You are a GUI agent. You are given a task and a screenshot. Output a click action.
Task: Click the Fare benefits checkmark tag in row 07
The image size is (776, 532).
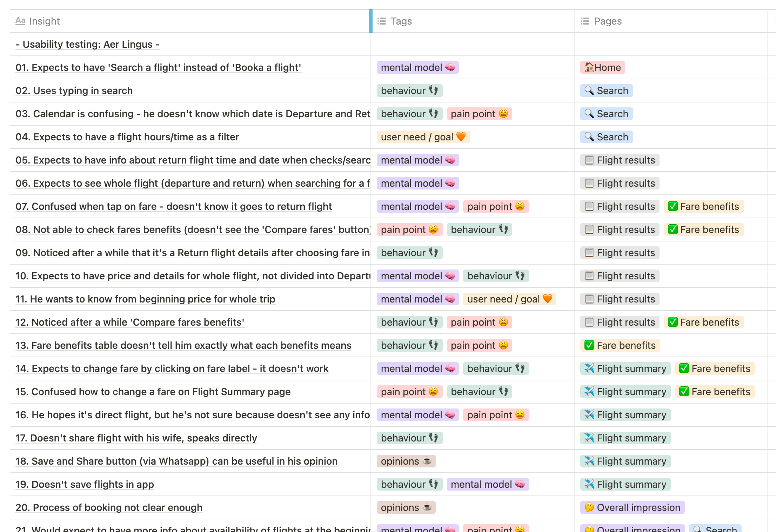pyautogui.click(x=703, y=206)
